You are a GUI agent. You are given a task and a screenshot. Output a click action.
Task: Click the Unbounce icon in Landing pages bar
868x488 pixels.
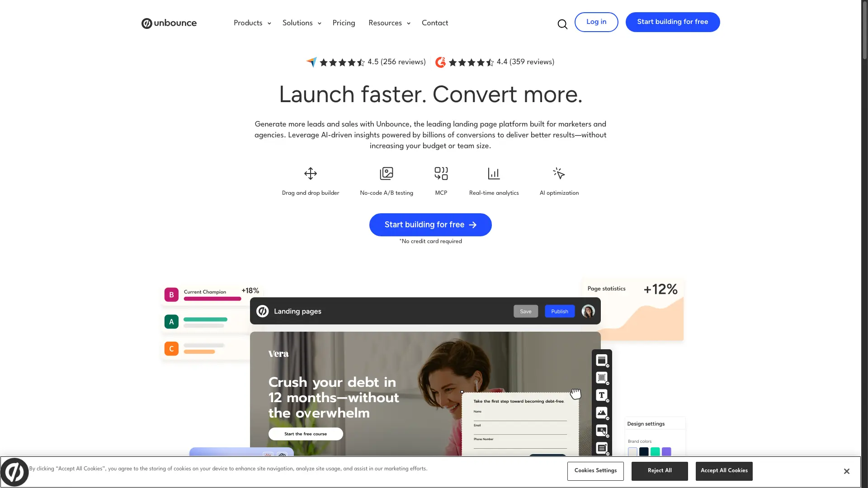coord(263,311)
